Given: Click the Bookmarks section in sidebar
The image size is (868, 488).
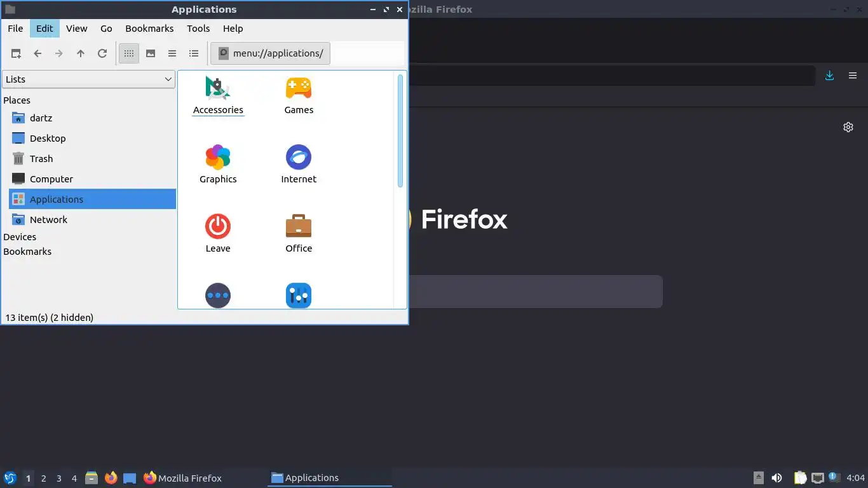Looking at the screenshot, I should (27, 252).
